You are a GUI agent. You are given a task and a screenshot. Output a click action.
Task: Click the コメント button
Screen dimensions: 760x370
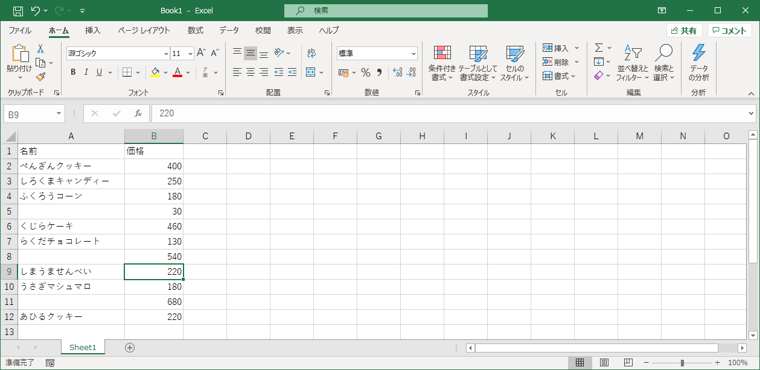pos(729,31)
